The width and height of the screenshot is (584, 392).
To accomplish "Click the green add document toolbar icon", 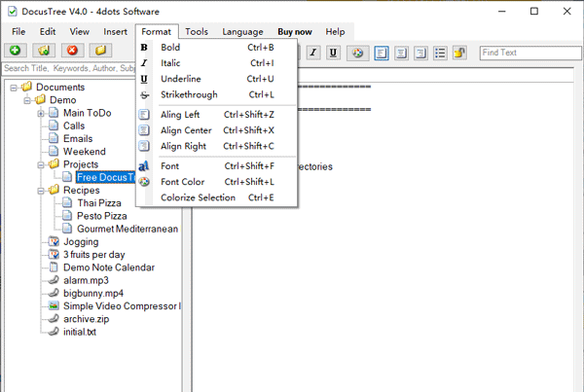I will pyautogui.click(x=16, y=51).
